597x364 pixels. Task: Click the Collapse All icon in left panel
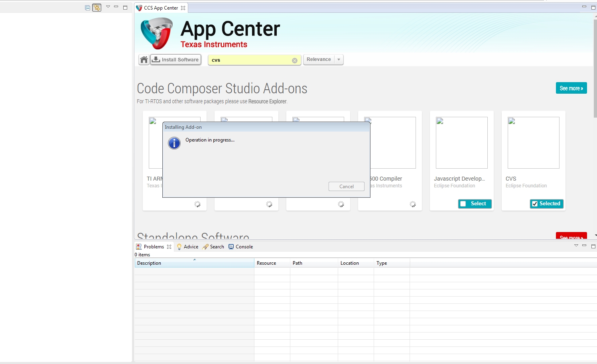(88, 8)
